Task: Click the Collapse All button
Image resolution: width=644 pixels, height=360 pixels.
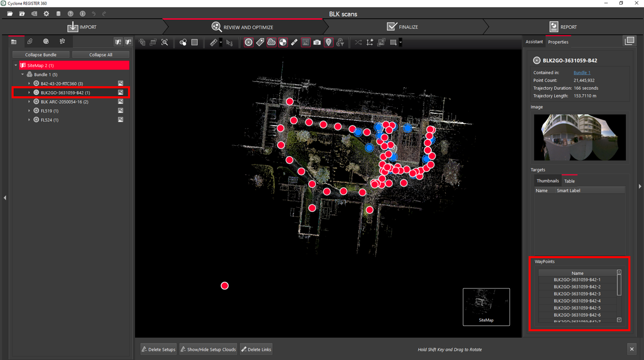Action: click(x=101, y=54)
